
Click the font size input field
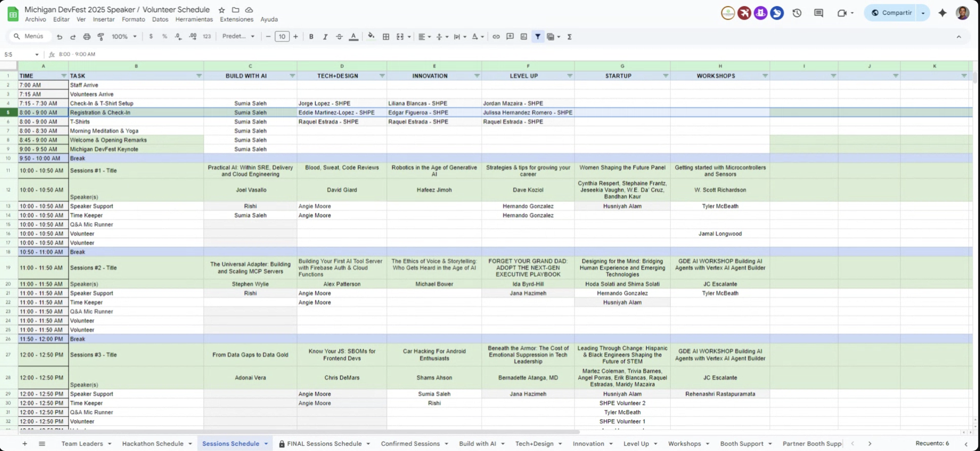pos(282,36)
